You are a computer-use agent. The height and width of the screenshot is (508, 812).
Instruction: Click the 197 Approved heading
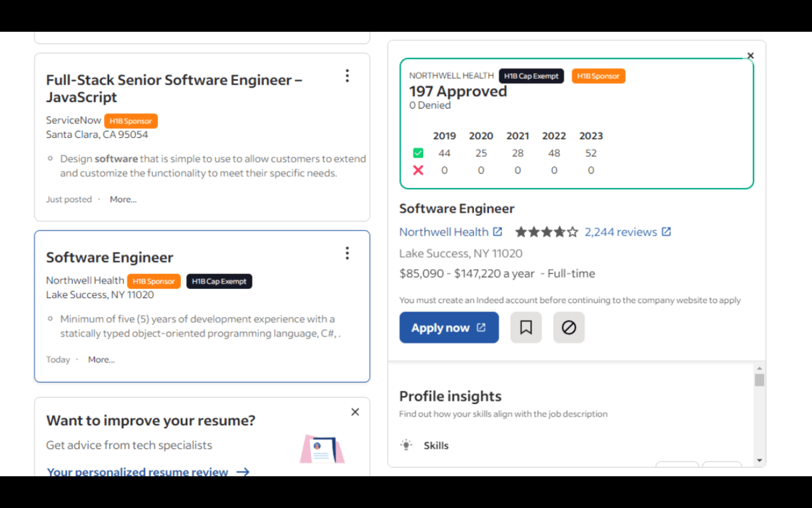point(458,91)
